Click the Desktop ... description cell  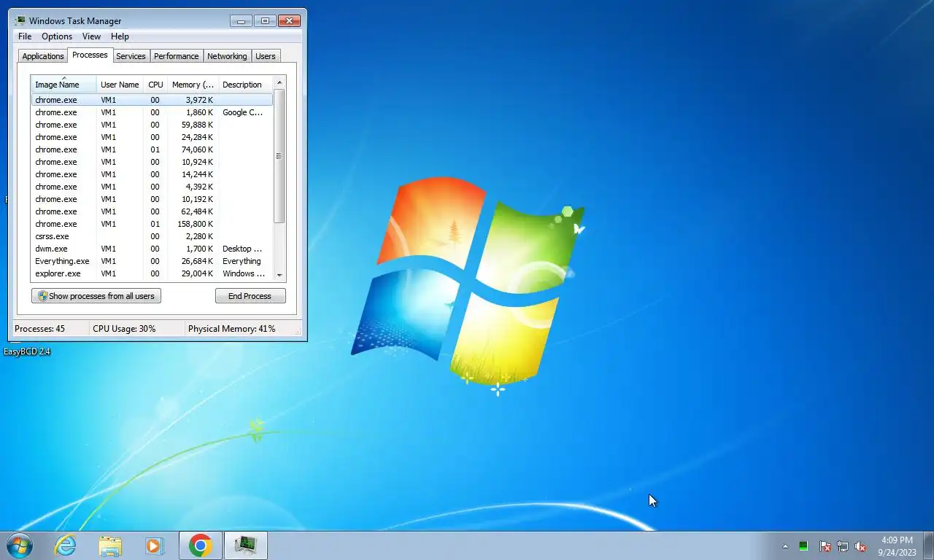[242, 249]
